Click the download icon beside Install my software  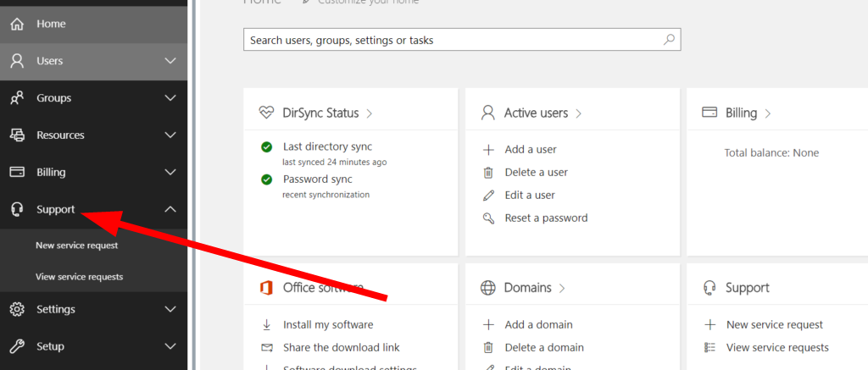coord(267,324)
